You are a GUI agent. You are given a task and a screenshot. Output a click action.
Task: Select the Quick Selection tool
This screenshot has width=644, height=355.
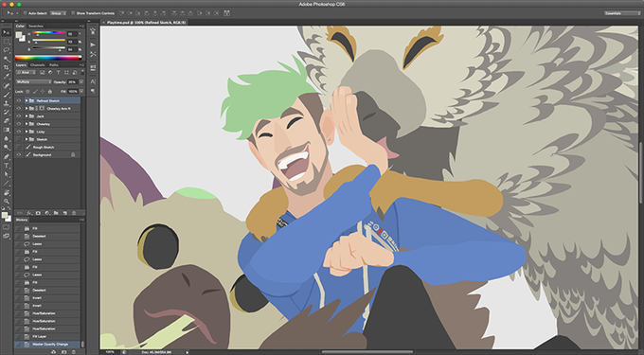pyautogui.click(x=7, y=59)
